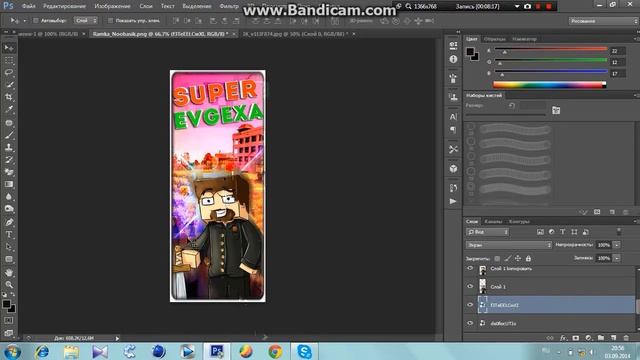Filter layers by pixel layers icon
Viewport: 640px width, 360px height.
click(x=540, y=232)
